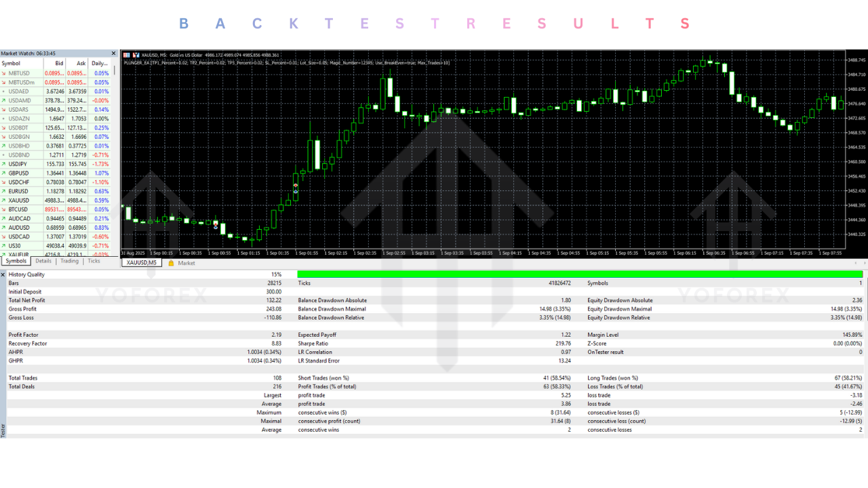The image size is (868, 488).
Task: Click the green up arrow beside EURUSD
Action: pos(4,191)
